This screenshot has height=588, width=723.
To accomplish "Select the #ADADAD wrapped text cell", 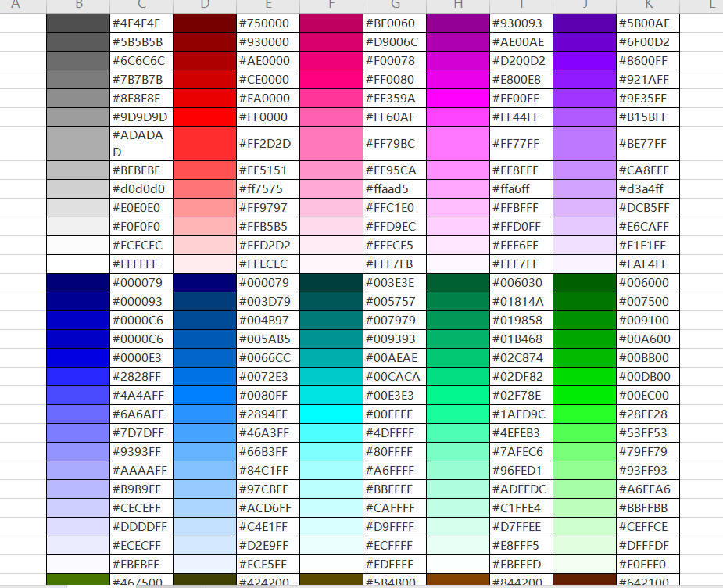I will (141, 143).
